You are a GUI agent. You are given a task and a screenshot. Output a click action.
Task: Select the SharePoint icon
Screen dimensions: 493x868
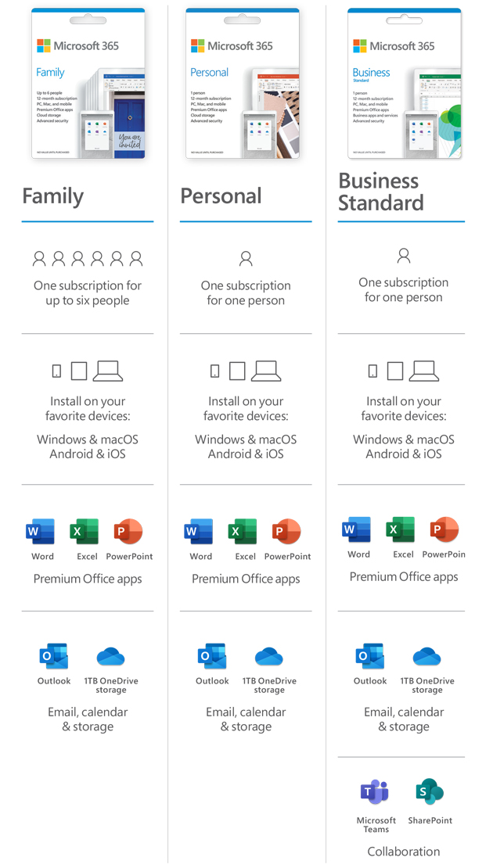(x=430, y=791)
